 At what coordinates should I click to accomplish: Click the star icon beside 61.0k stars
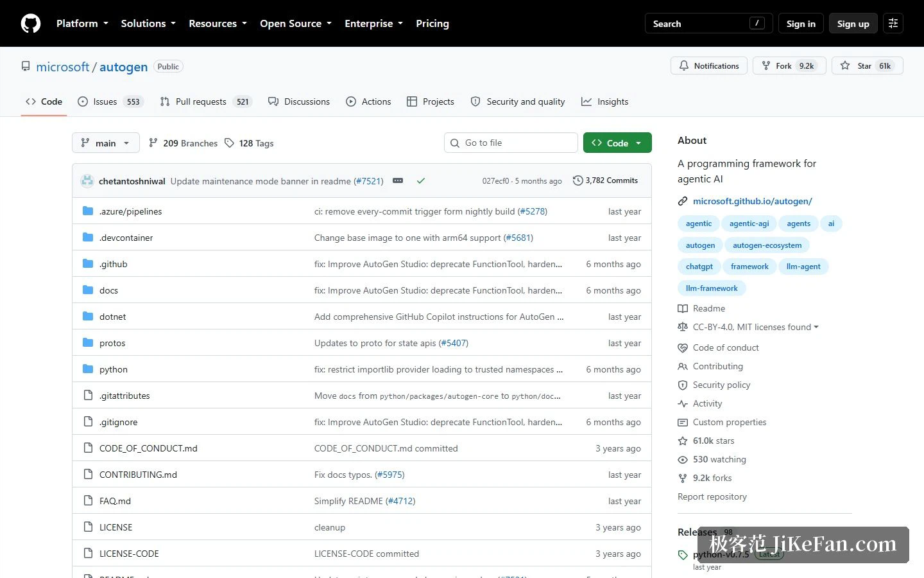[683, 441]
